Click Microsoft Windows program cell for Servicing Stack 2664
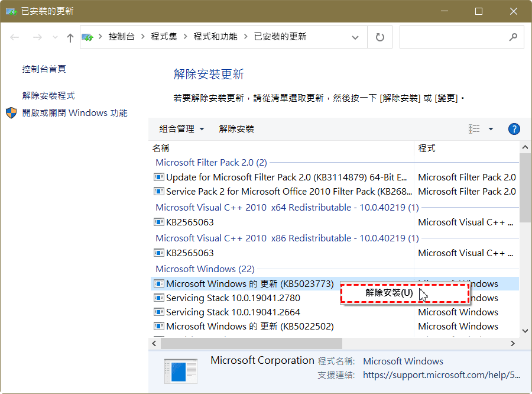532x394 pixels. point(458,312)
